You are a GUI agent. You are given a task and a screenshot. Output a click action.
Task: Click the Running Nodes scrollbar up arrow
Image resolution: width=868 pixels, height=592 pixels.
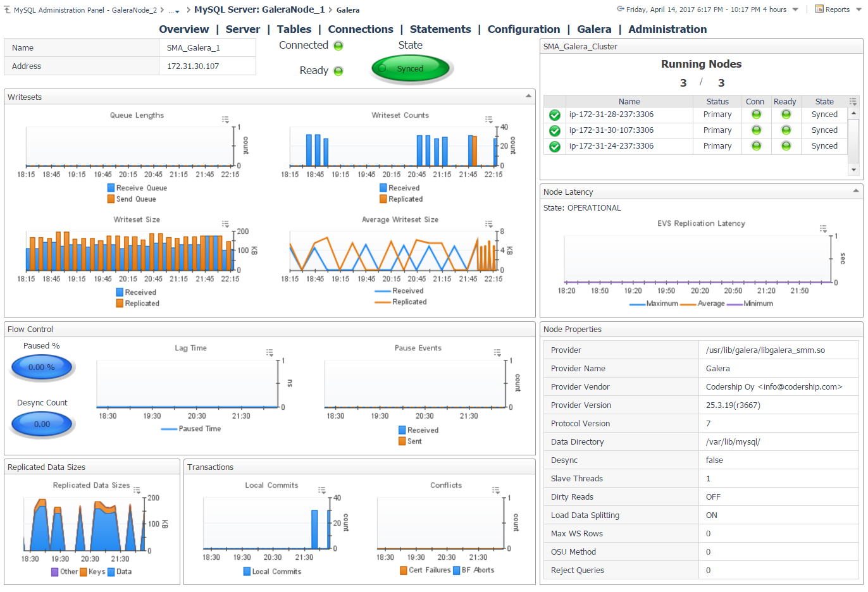click(854, 113)
